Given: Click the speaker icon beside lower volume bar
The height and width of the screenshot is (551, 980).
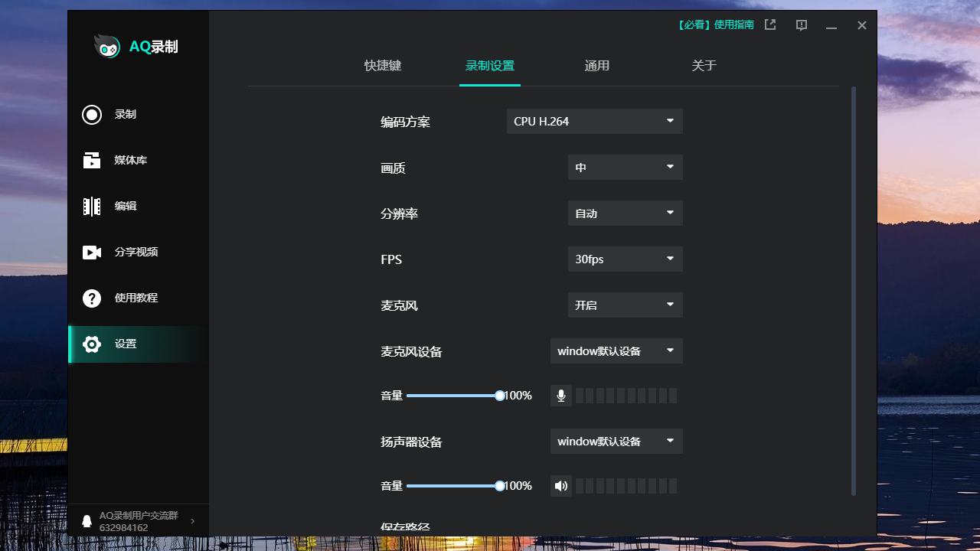Looking at the screenshot, I should [560, 485].
